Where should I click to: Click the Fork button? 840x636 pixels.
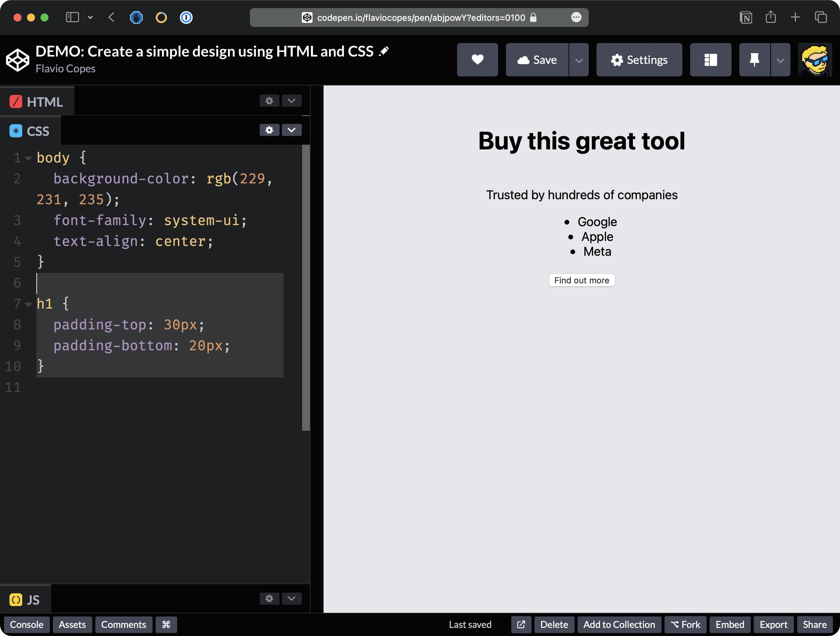point(685,625)
